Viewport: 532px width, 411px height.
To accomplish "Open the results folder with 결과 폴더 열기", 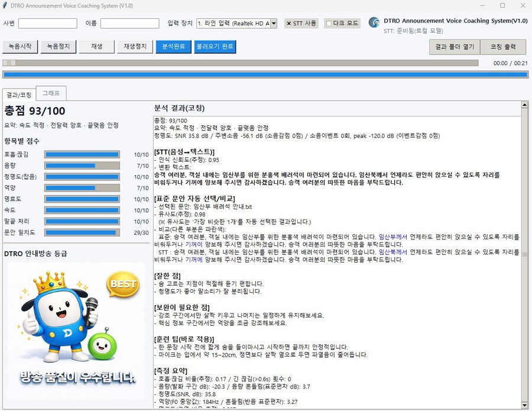I will click(x=454, y=47).
